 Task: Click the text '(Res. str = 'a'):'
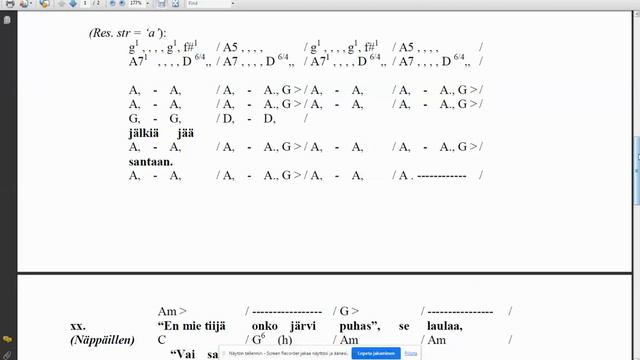click(127, 33)
